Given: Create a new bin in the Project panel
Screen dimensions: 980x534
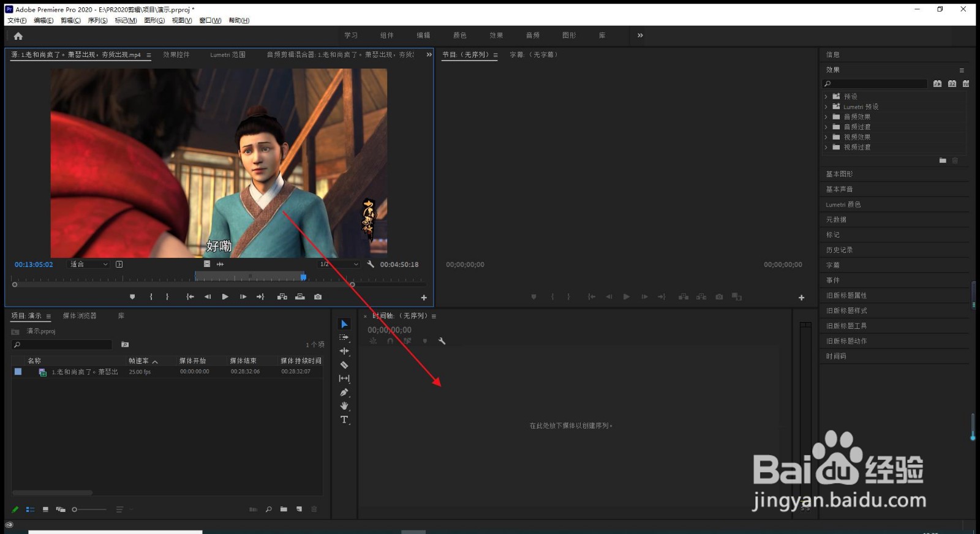Looking at the screenshot, I should click(x=284, y=510).
